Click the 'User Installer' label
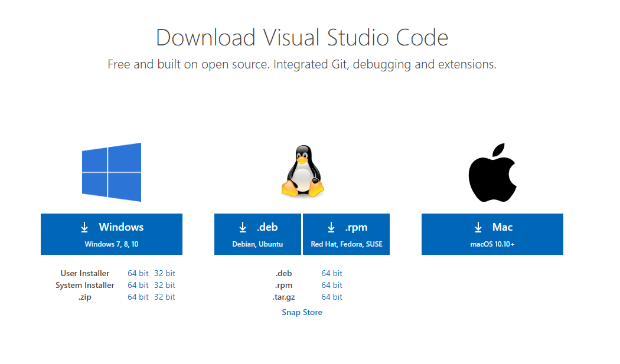Screen dimensions: 620x364 click(x=84, y=273)
